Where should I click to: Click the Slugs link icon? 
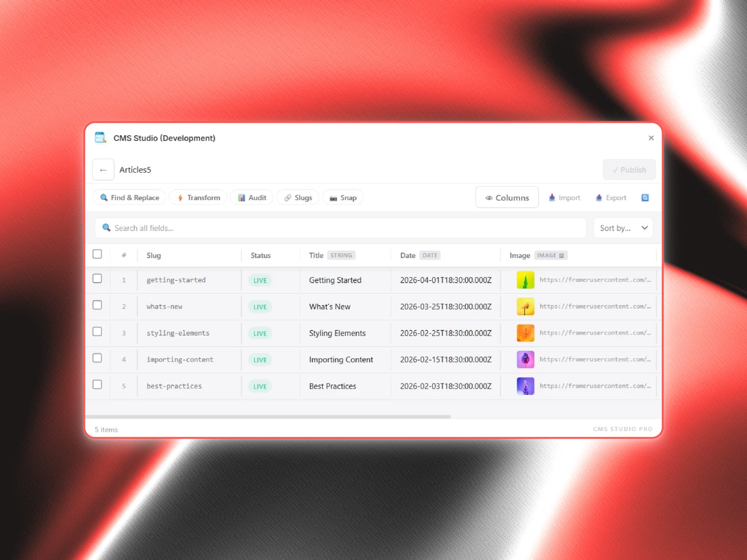tap(288, 197)
